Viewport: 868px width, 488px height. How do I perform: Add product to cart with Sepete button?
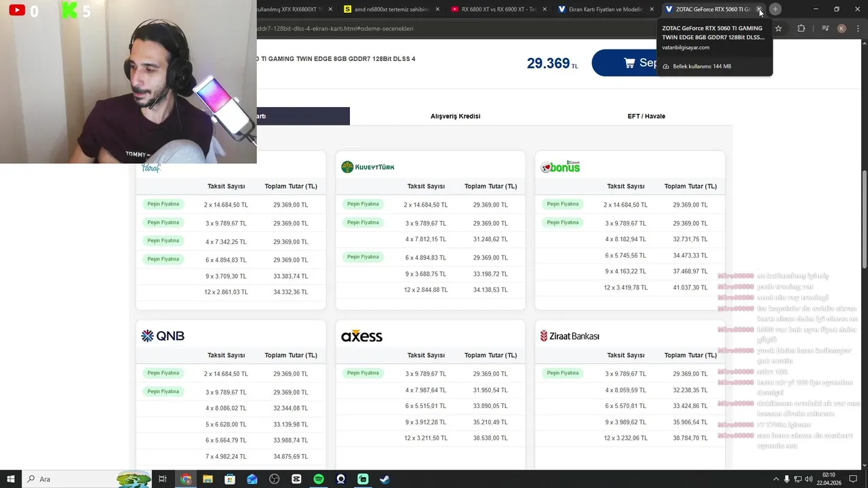pos(625,62)
